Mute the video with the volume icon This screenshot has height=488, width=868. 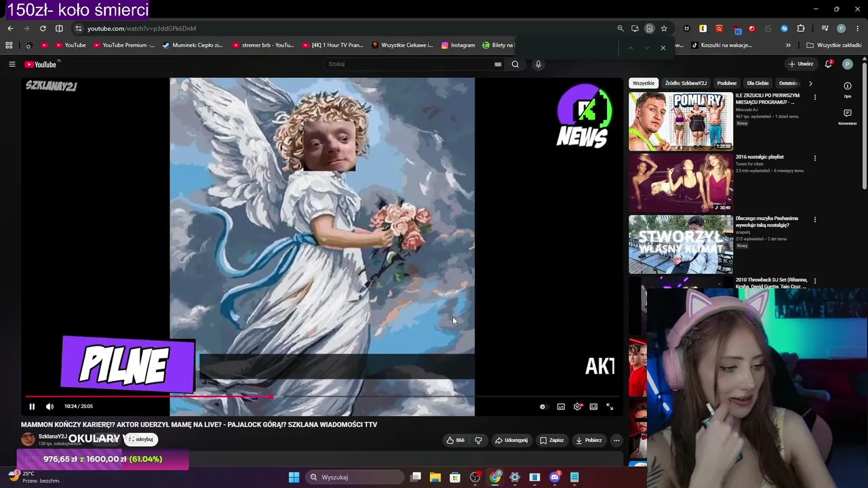50,407
